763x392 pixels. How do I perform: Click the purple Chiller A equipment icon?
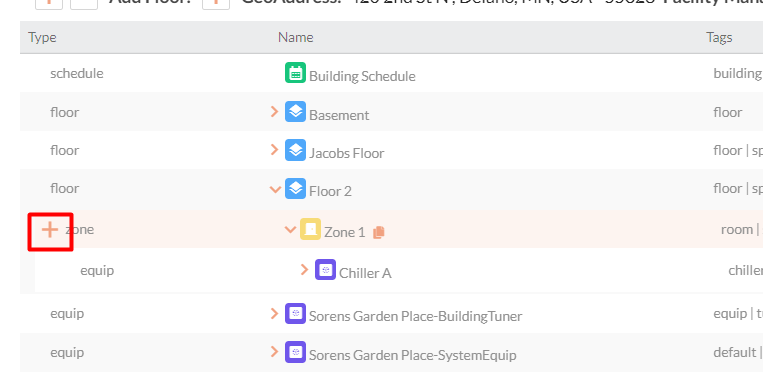click(x=326, y=269)
